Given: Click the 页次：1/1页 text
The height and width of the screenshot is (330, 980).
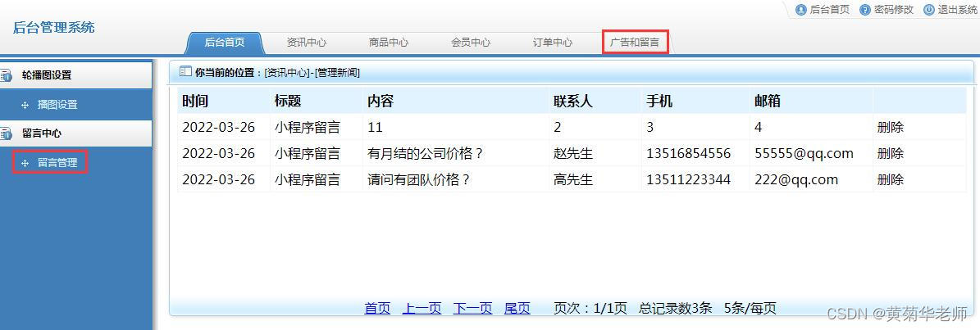Looking at the screenshot, I should [590, 308].
